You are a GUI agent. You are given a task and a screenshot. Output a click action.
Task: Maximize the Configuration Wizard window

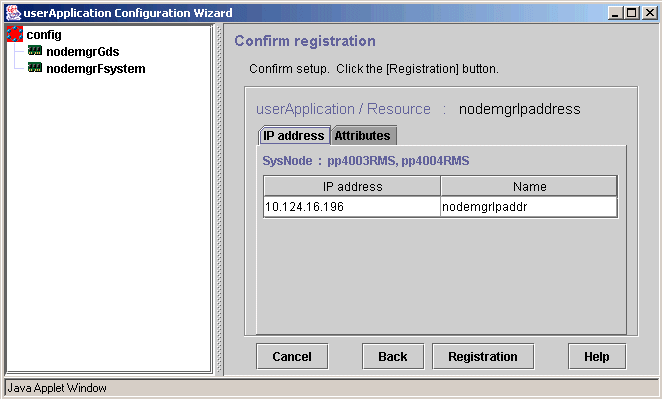(x=632, y=13)
